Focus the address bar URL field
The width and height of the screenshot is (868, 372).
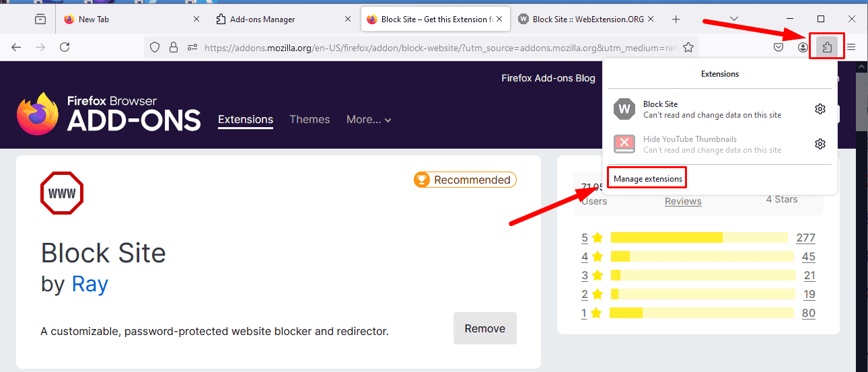(441, 47)
